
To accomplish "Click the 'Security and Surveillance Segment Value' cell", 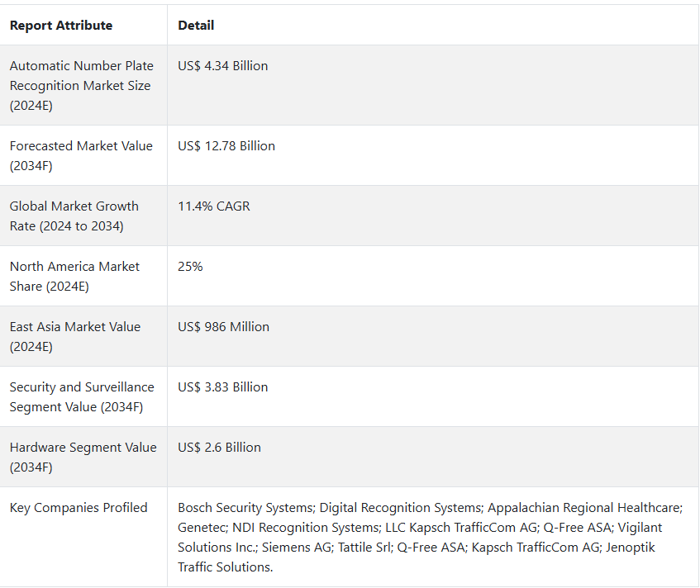I will tap(82, 396).
